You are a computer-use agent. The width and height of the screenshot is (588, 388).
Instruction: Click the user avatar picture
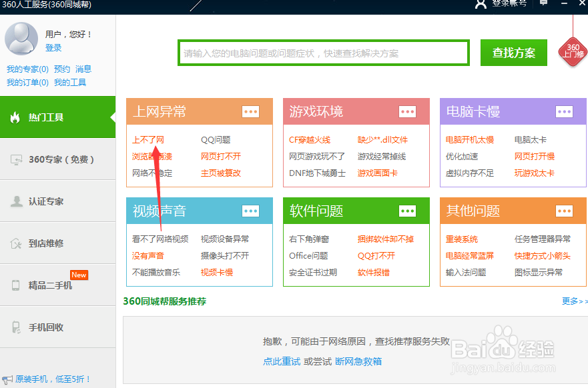click(21, 38)
